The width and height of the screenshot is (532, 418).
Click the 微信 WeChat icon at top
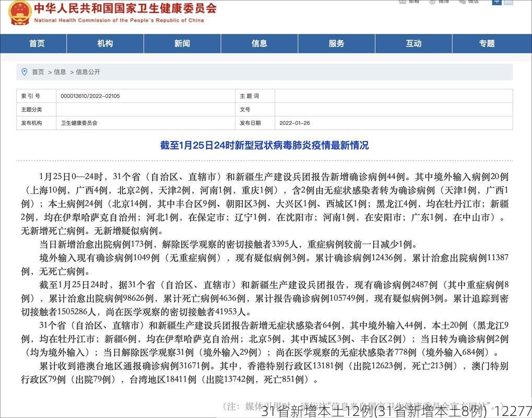click(462, 2)
